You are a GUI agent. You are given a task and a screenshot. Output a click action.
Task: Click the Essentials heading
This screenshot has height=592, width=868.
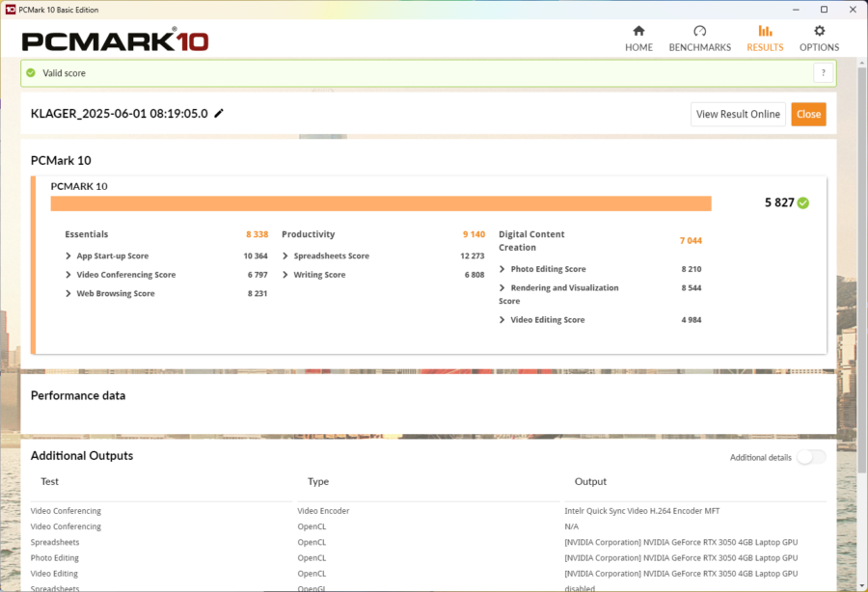[x=87, y=234]
